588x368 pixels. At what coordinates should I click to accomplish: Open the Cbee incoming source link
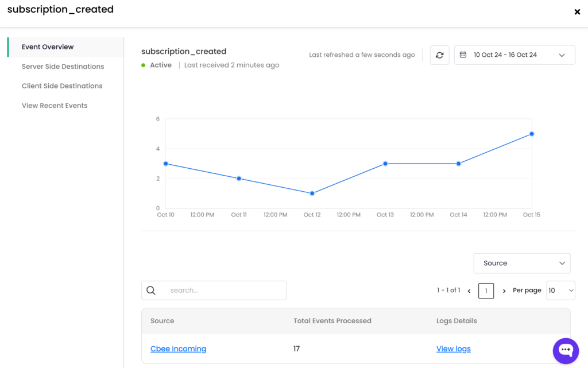pyautogui.click(x=178, y=349)
